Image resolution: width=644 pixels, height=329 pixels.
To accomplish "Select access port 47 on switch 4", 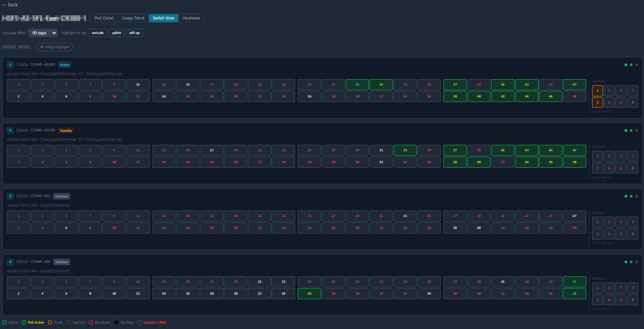I will 574,282.
